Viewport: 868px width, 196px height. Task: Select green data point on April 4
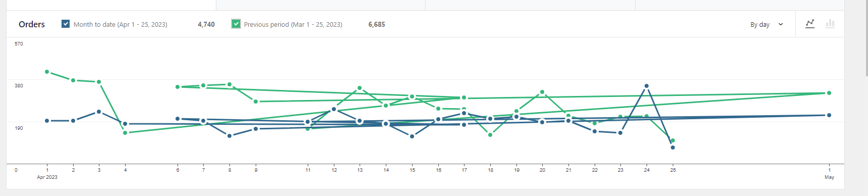125,133
